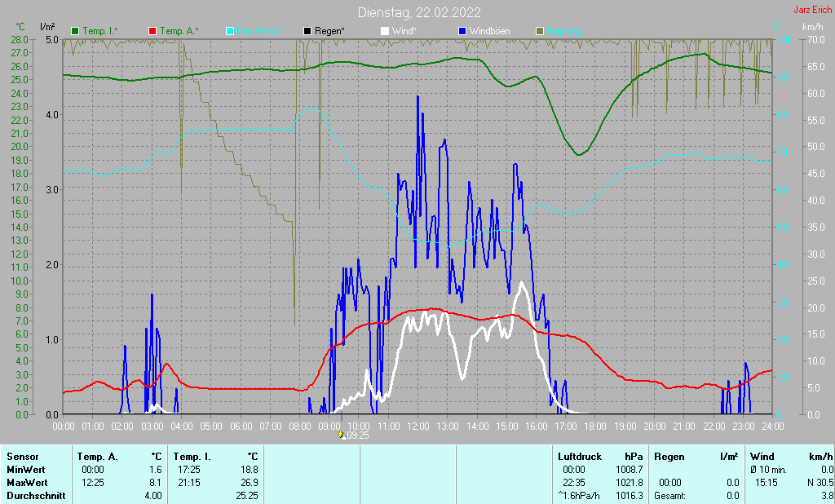Screen dimensions: 835x504
Task: Click the '21:15' time of maximum Temp. I.
Action: pos(188,483)
